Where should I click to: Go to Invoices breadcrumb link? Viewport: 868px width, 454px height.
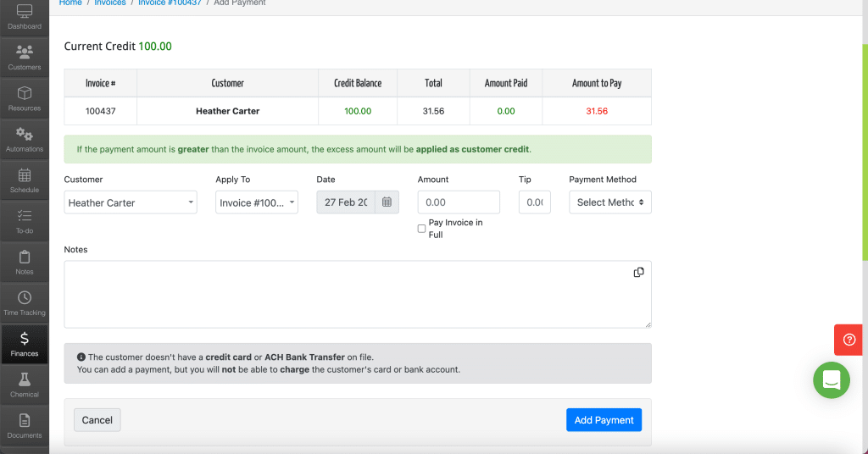pyautogui.click(x=110, y=3)
